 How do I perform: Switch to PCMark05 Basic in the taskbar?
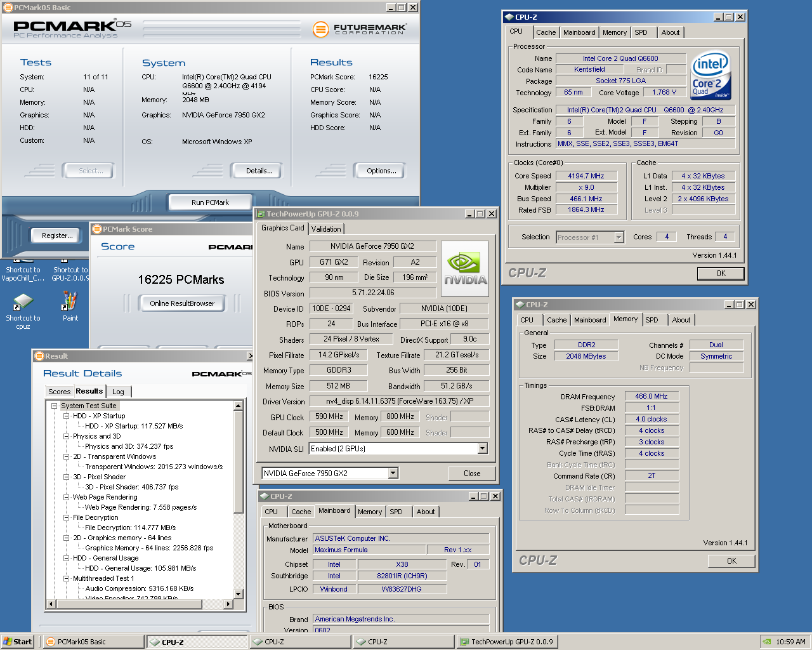pos(95,642)
